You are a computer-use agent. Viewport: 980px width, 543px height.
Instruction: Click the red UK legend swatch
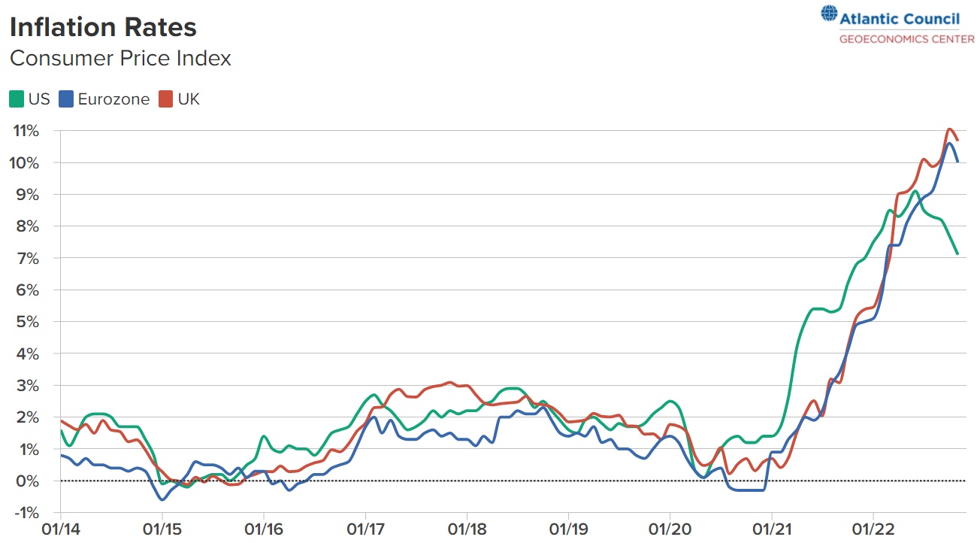(166, 99)
